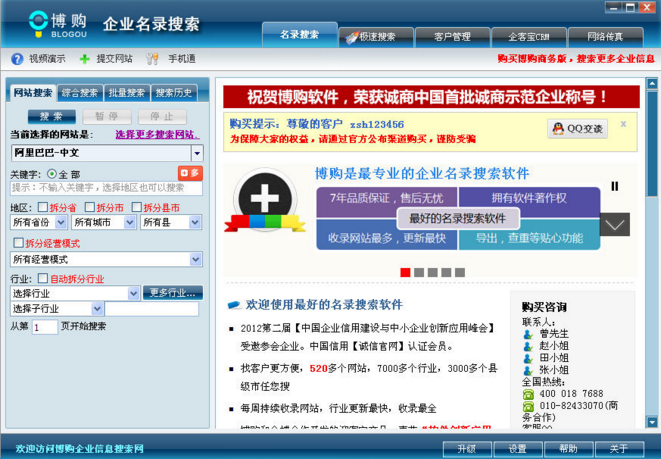Click the QQ penguin icon
Screen dimensions: 661x459
pyautogui.click(x=558, y=129)
